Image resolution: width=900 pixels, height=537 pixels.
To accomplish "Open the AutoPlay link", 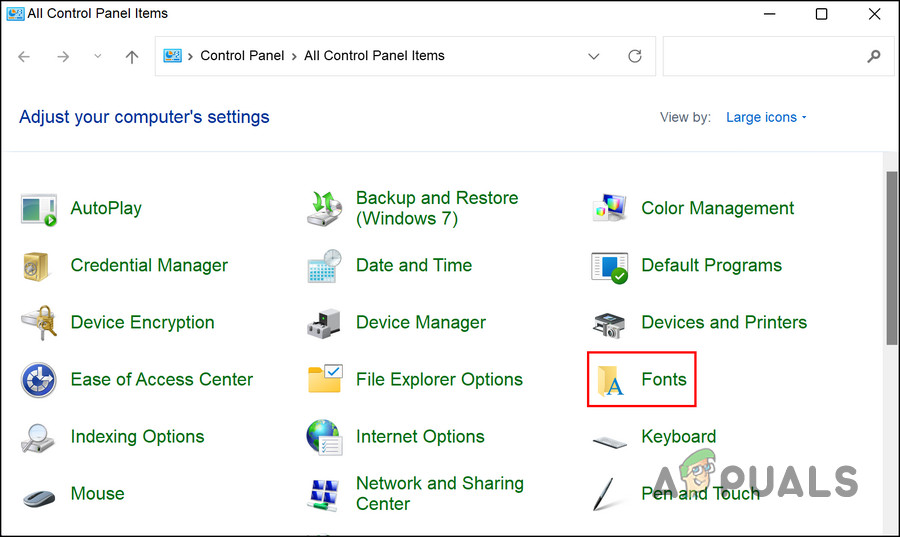I will pyautogui.click(x=106, y=208).
